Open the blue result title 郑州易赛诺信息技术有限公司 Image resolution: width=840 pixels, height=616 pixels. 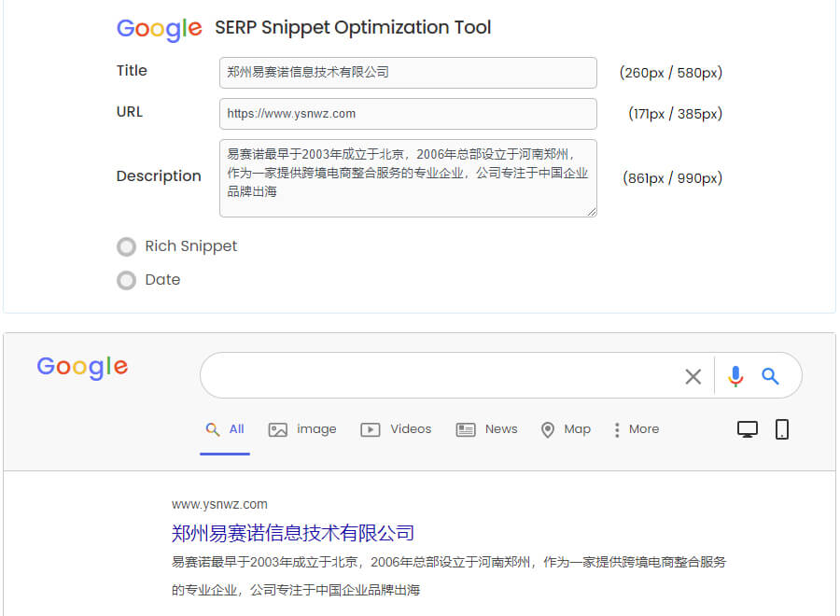point(293,533)
